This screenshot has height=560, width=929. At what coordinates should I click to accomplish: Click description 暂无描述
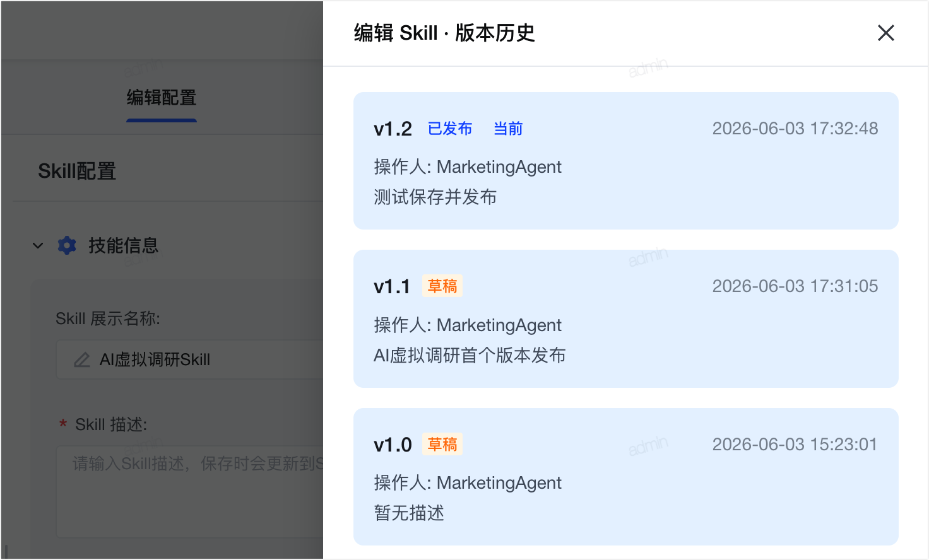(x=409, y=513)
